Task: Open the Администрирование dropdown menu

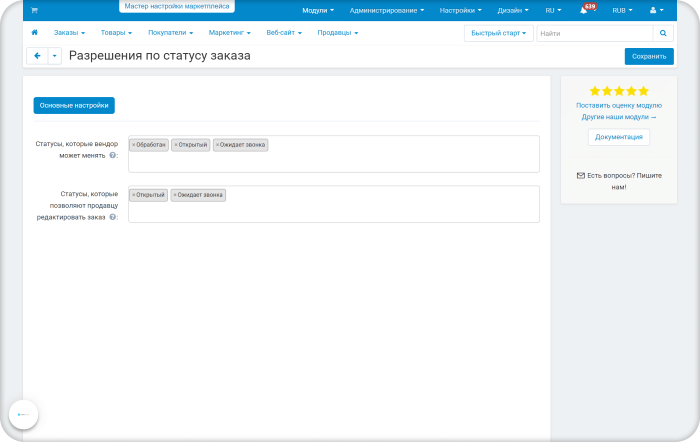Action: [x=387, y=10]
